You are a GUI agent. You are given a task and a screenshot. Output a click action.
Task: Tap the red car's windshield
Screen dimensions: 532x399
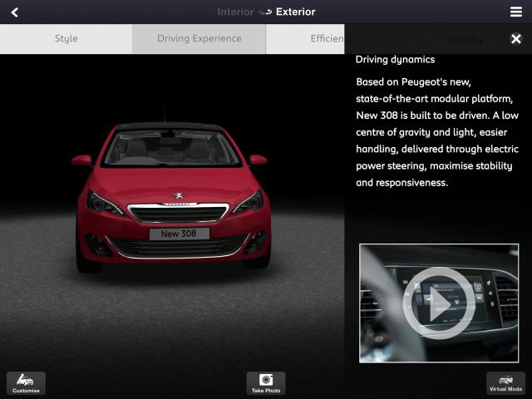[171, 148]
